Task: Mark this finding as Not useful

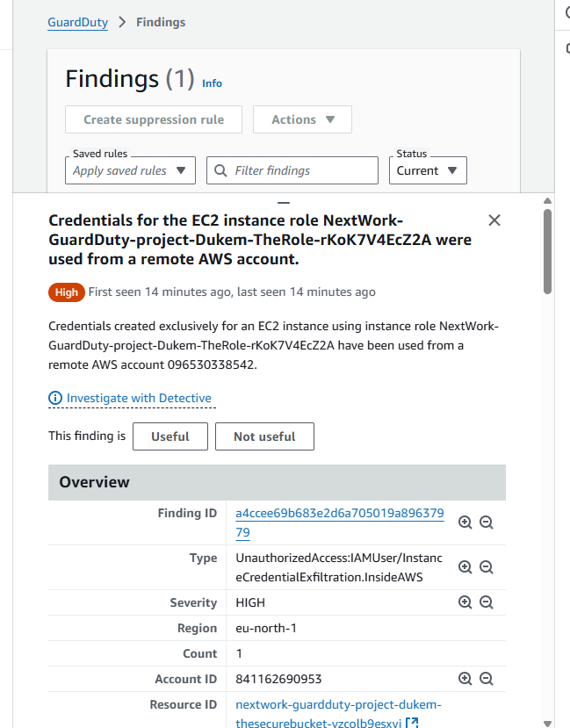Action: [263, 436]
